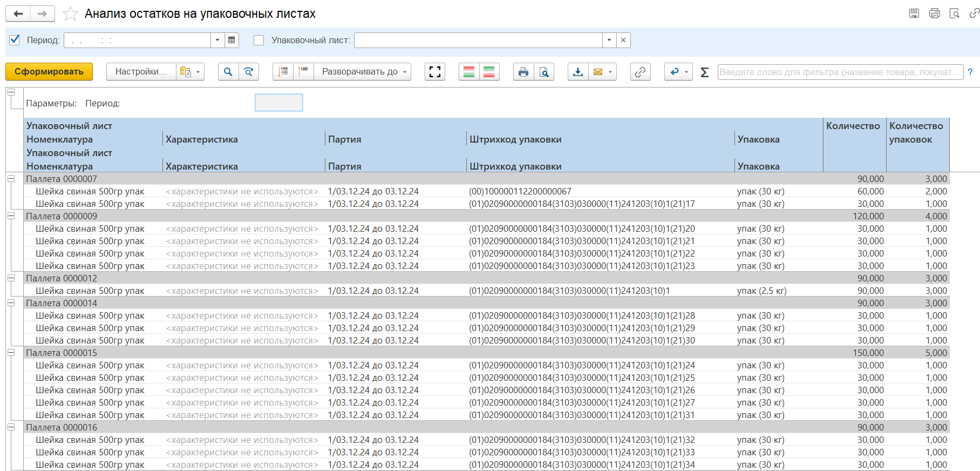The height and width of the screenshot is (471, 980).
Task: Enable the Упаковочный лист checkbox
Action: point(259,40)
